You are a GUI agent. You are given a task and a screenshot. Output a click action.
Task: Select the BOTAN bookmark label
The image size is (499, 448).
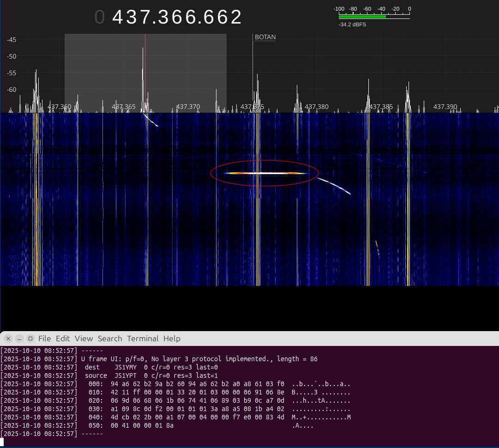pyautogui.click(x=265, y=37)
